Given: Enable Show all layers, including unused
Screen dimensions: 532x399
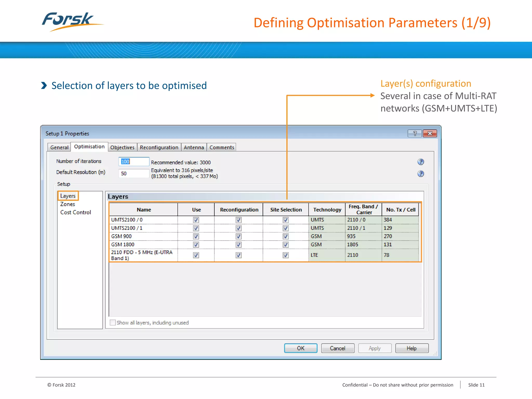Looking at the screenshot, I should coord(112,322).
